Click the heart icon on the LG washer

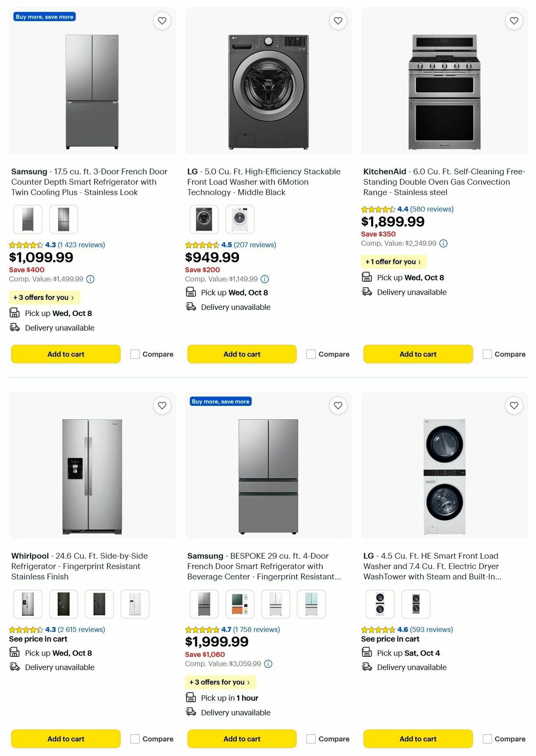(x=338, y=21)
